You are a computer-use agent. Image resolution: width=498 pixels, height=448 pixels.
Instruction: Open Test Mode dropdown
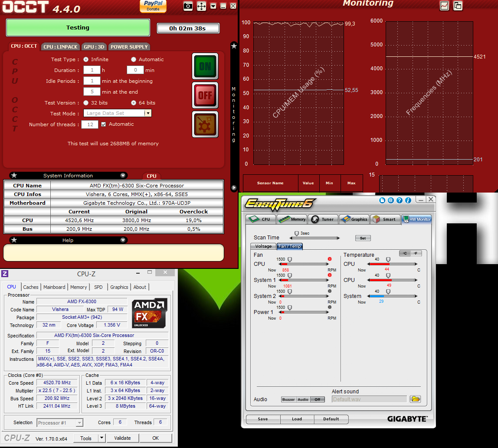(x=147, y=113)
